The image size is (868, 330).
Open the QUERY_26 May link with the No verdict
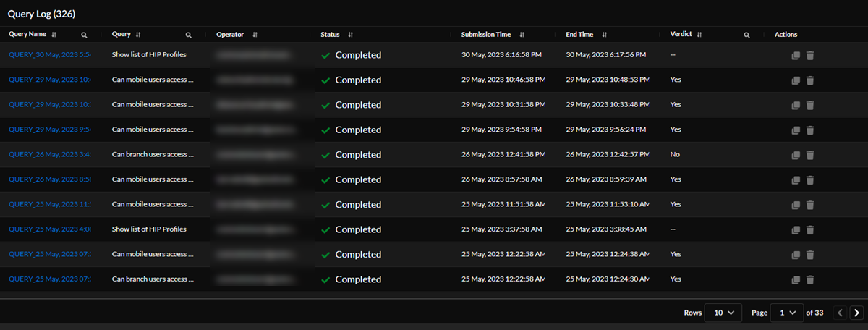[x=49, y=155]
